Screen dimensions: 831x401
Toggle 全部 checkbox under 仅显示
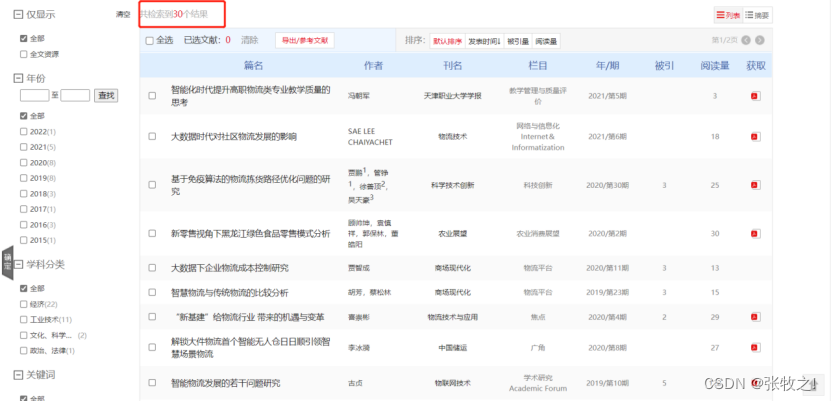tap(23, 38)
